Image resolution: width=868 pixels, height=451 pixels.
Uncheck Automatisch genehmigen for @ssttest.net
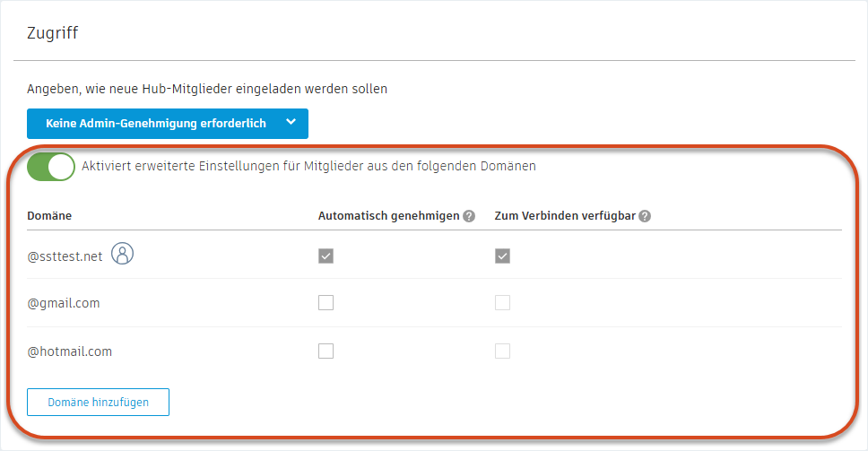coord(325,256)
